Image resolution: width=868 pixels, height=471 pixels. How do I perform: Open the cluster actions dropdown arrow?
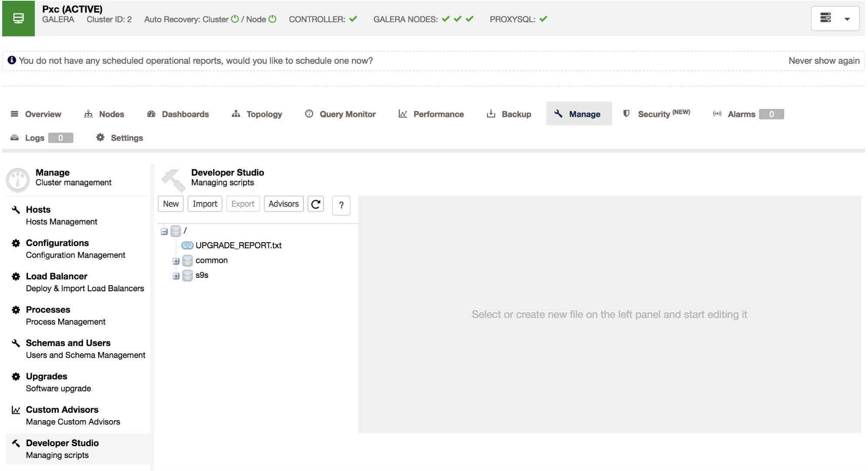click(847, 19)
